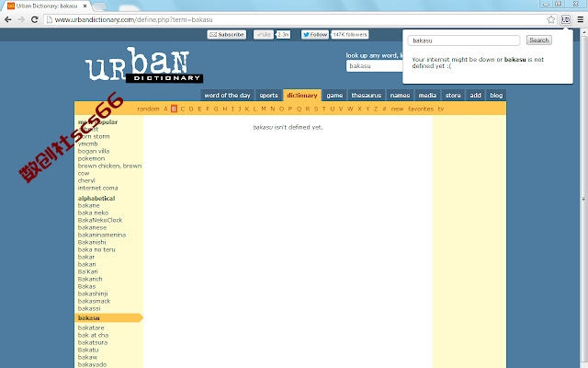This screenshot has width=588, height=368.
Task: Open the bakatare entry
Action: click(91, 328)
